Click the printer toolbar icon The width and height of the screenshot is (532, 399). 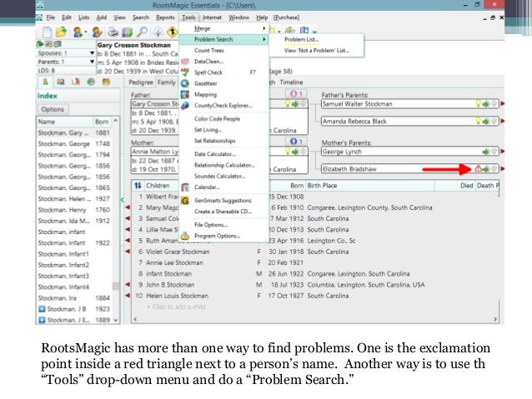(x=113, y=32)
